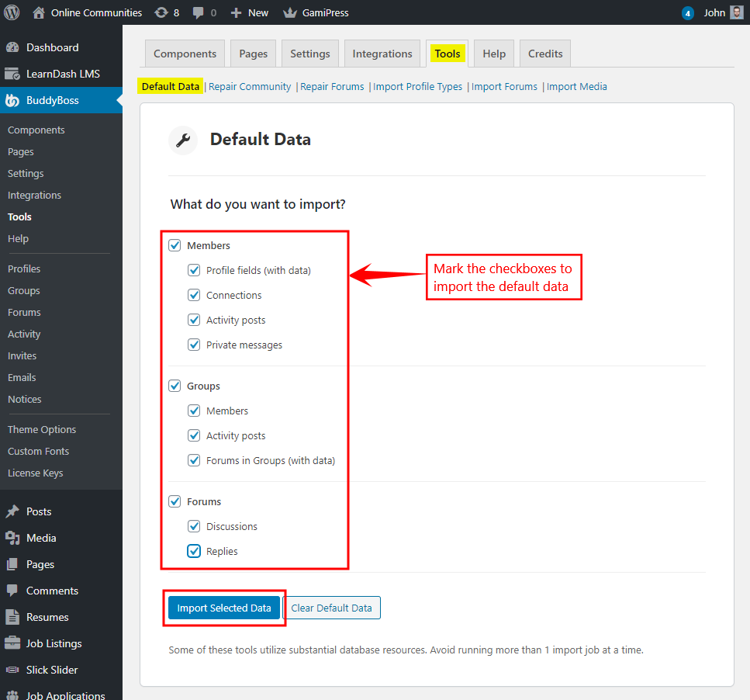Click the Resumes icon in sidebar

(x=12, y=617)
